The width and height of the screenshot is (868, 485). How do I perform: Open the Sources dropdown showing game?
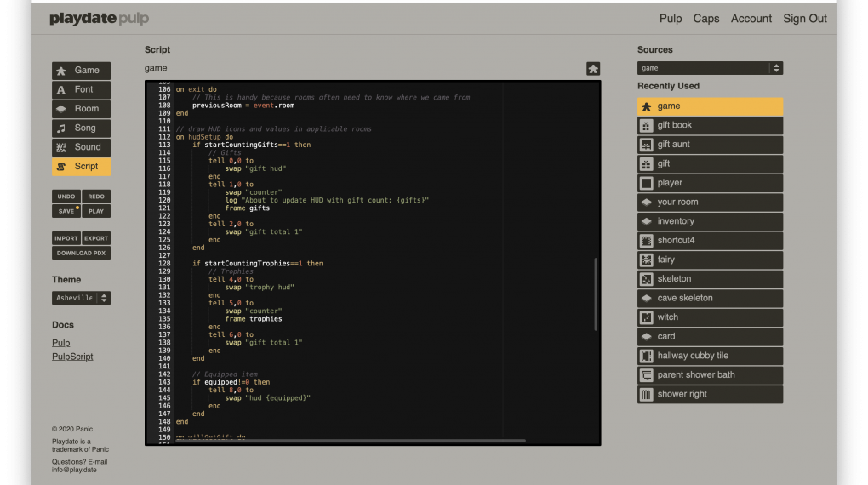coord(710,68)
